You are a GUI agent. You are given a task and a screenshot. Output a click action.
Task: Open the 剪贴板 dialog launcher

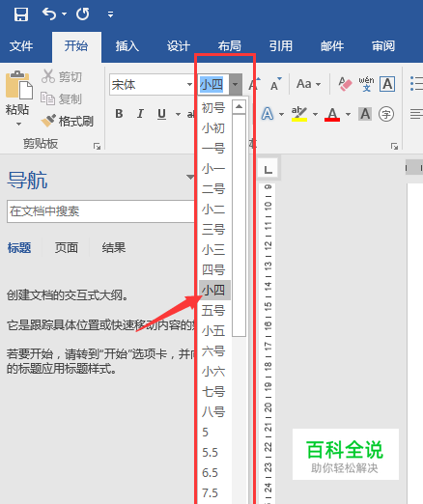[x=97, y=147]
